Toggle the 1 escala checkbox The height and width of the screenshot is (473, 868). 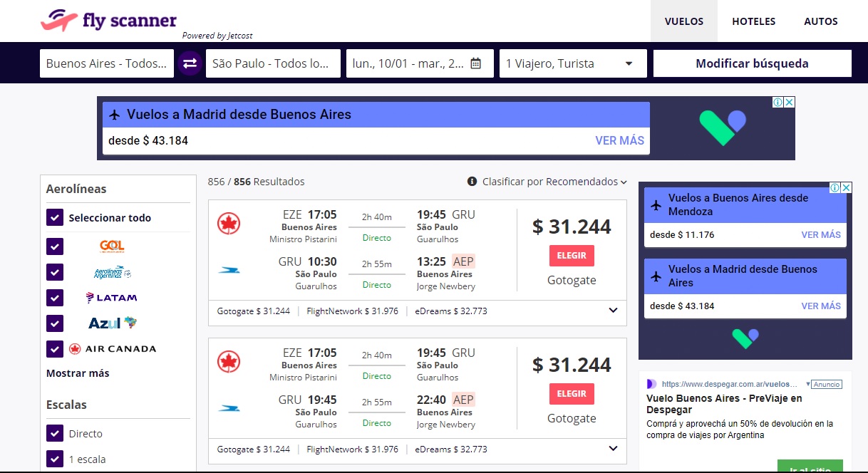(55, 459)
